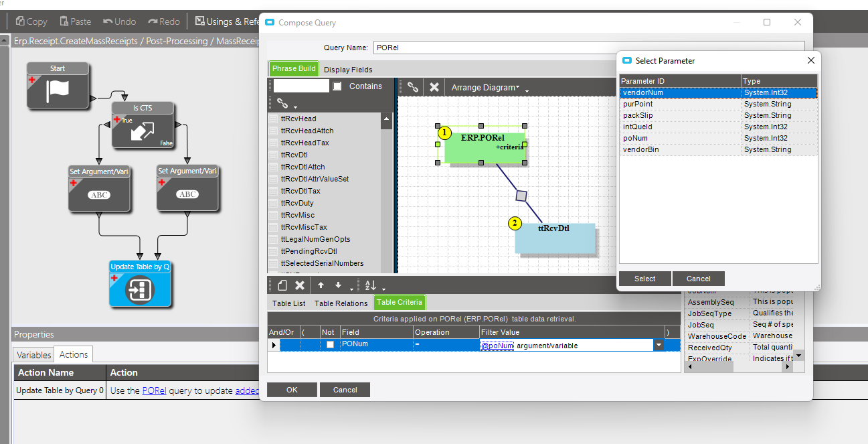Click the red plus marker on the Start node
Image resolution: width=868 pixels, height=444 pixels.
tap(31, 79)
